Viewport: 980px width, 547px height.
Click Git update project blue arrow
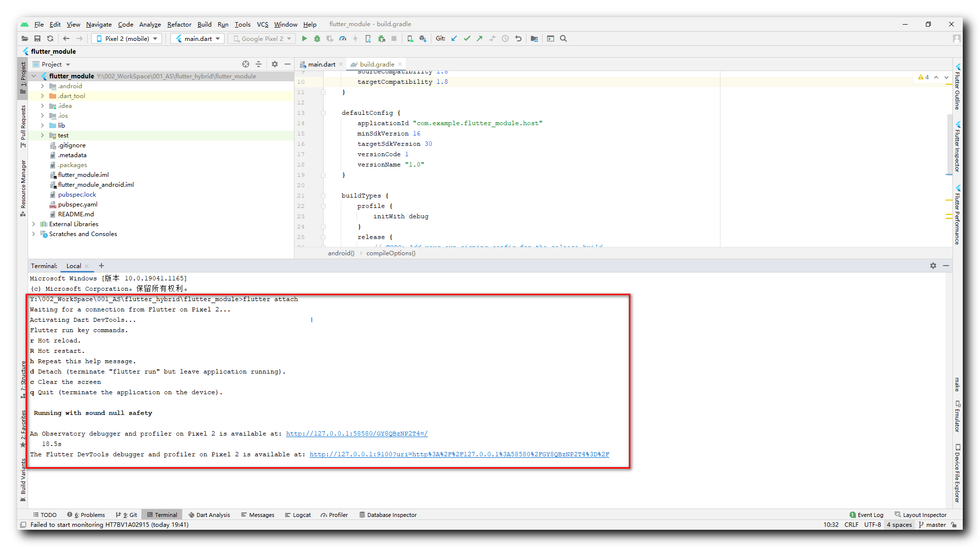point(454,38)
